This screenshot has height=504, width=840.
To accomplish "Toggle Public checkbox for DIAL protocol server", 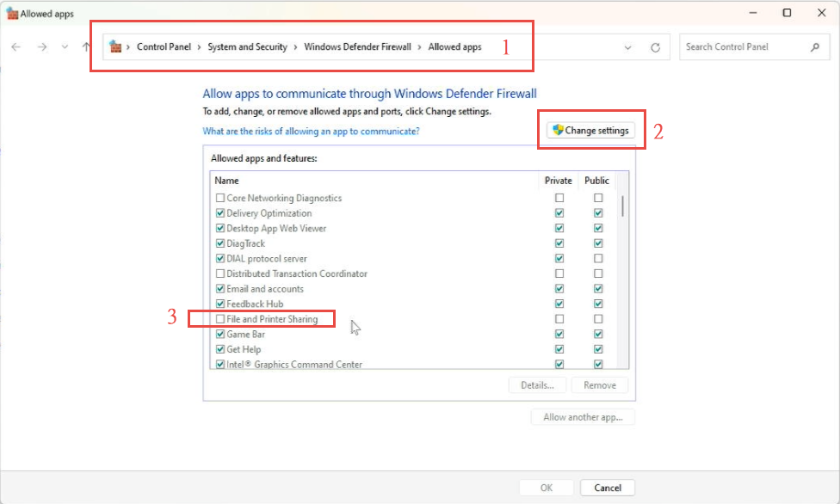I will click(598, 259).
